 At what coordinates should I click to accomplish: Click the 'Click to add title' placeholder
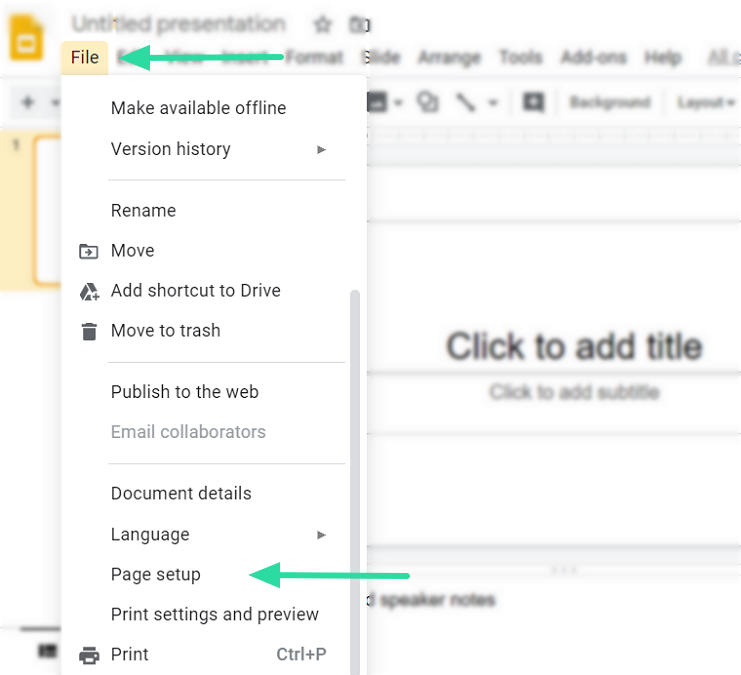pyautogui.click(x=574, y=346)
